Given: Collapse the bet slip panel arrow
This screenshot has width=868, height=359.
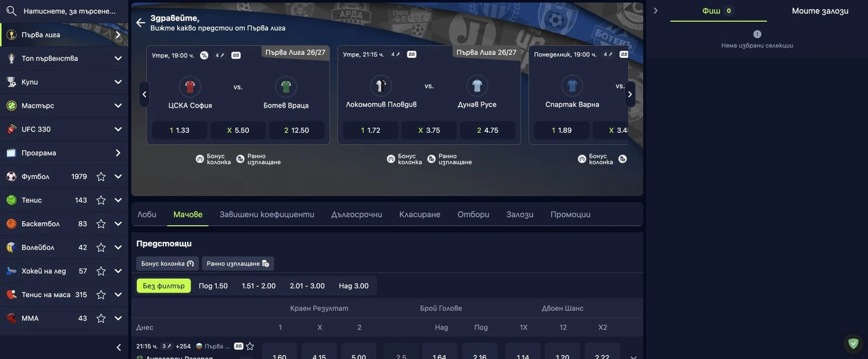Looking at the screenshot, I should pyautogui.click(x=655, y=10).
